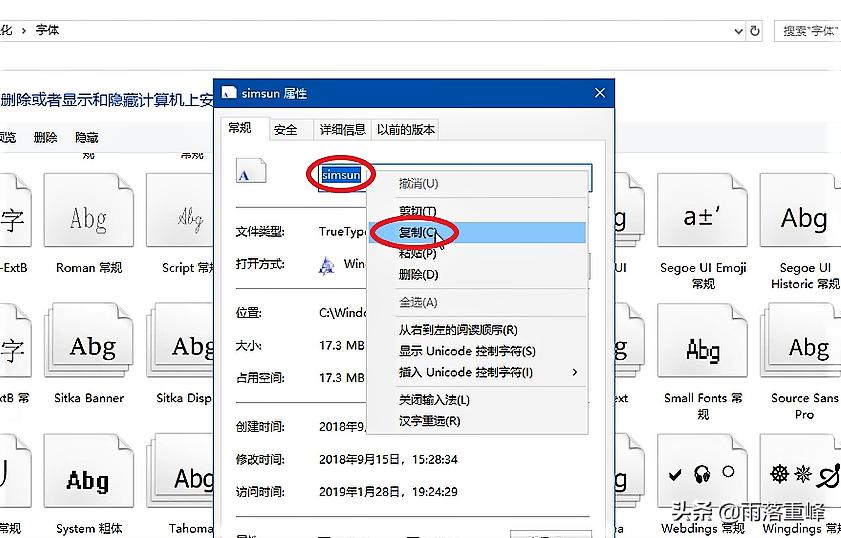Select the Segoe UI Historic font icon
This screenshot has width=841, height=538.
point(800,210)
